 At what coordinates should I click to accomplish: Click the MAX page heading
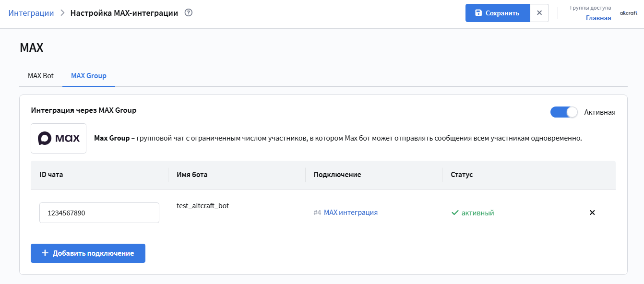tap(32, 47)
